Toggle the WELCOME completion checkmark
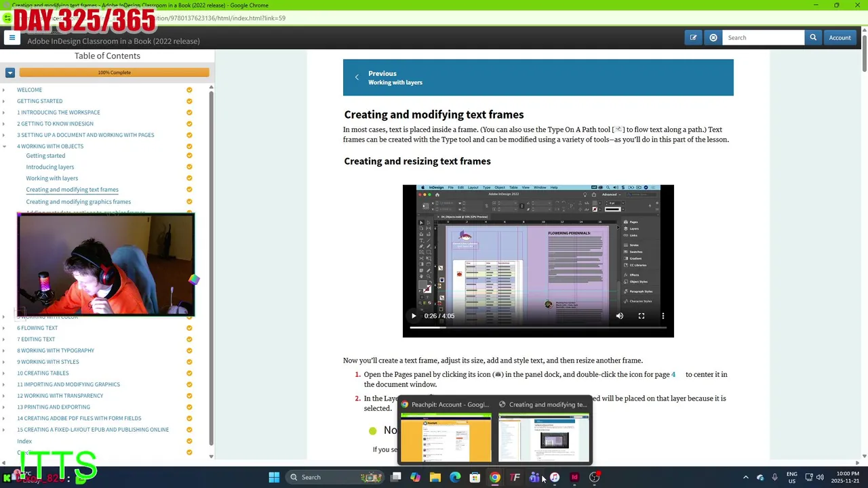Viewport: 868px width, 488px height. click(x=189, y=90)
